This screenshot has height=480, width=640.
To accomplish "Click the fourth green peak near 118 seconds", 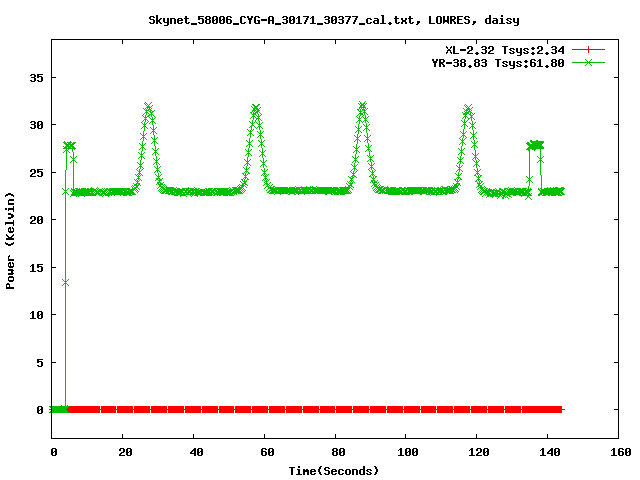I will (468, 109).
